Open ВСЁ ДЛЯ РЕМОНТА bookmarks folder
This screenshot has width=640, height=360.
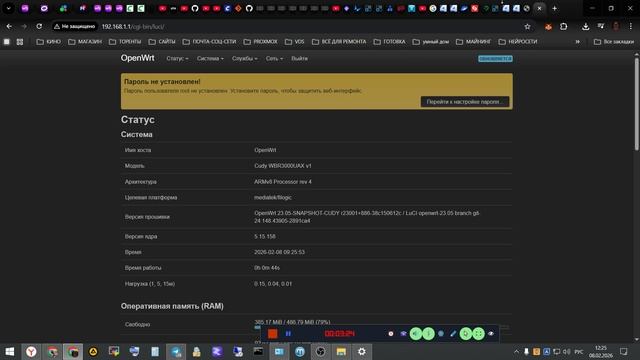(x=339, y=42)
